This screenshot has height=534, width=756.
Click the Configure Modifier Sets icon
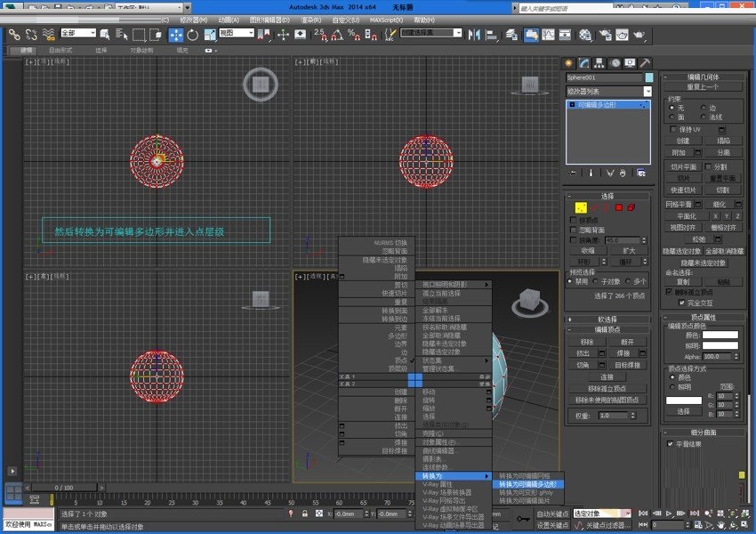tap(641, 174)
